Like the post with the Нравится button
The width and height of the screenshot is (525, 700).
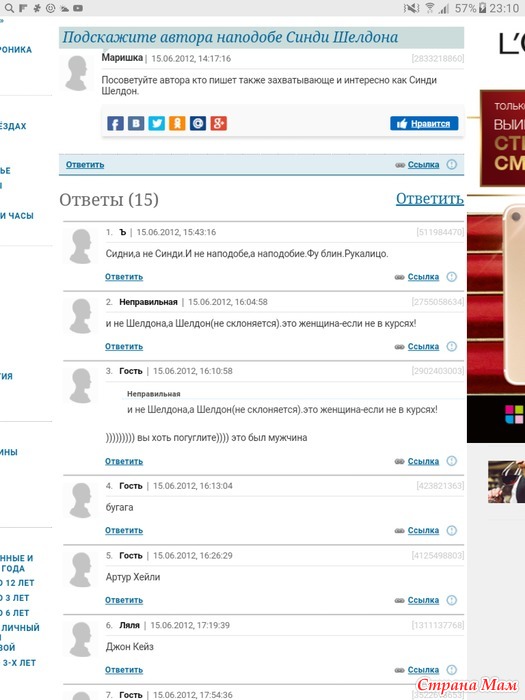pyautogui.click(x=424, y=124)
